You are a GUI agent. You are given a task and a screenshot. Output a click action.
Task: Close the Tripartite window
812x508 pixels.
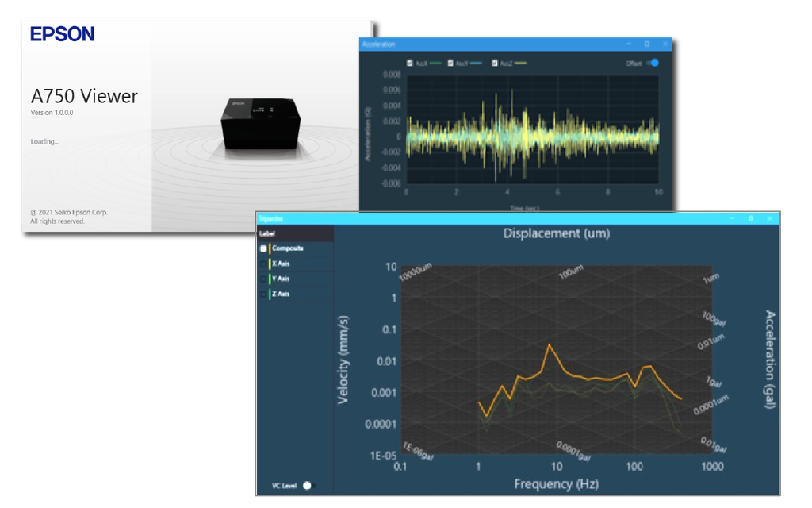coord(769,219)
